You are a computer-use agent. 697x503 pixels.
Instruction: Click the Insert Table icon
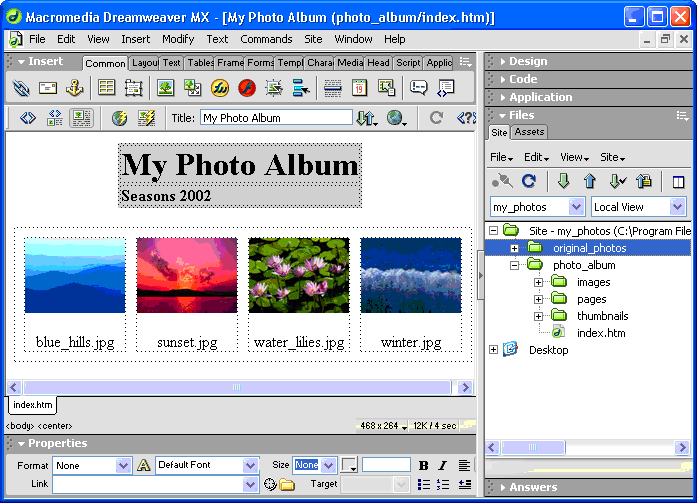click(106, 88)
